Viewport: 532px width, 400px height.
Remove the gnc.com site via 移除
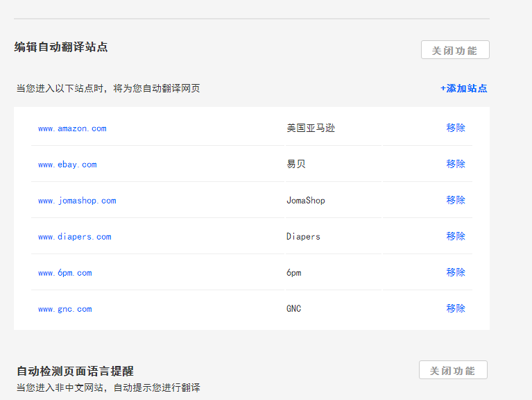(x=456, y=308)
